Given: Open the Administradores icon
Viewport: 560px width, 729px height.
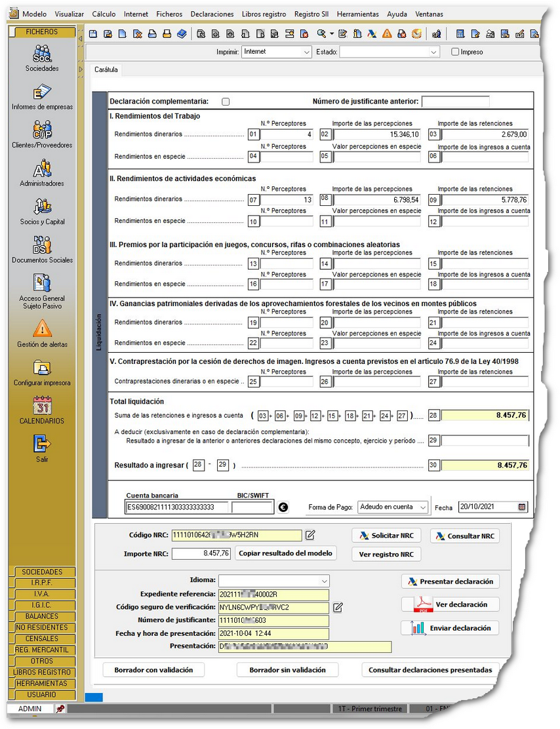Looking at the screenshot, I should point(42,173).
